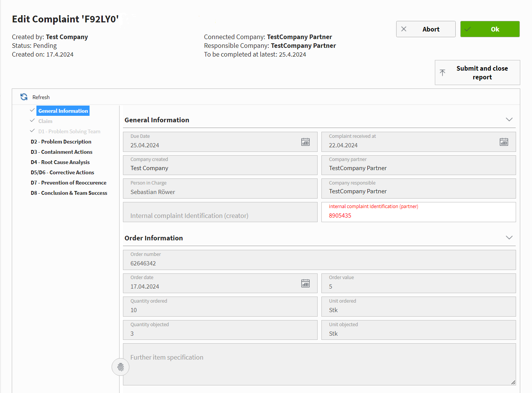The width and height of the screenshot is (532, 393).
Task: Click the Quantity objected field
Action: click(x=220, y=330)
